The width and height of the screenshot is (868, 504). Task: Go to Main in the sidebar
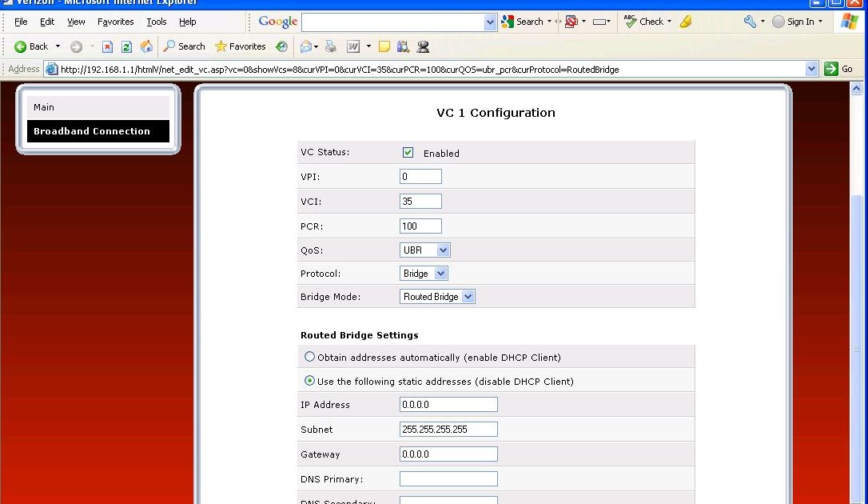tap(98, 107)
